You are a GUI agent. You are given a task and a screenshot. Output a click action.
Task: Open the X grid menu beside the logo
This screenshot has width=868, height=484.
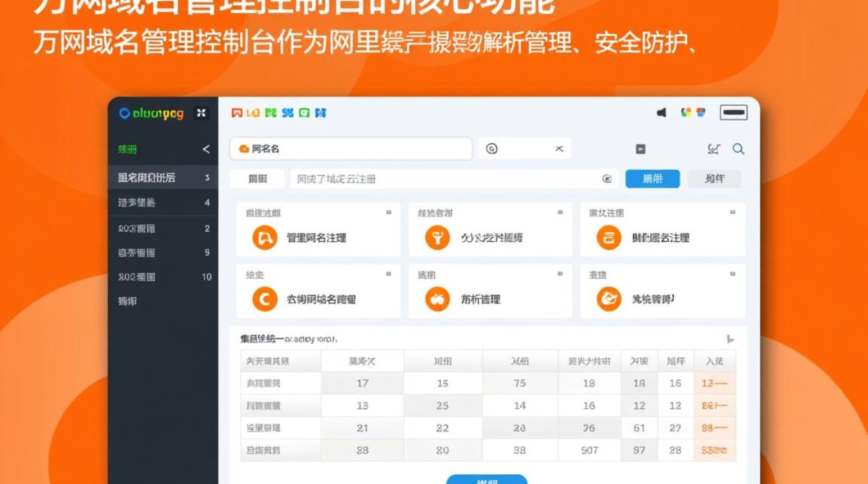click(x=201, y=112)
